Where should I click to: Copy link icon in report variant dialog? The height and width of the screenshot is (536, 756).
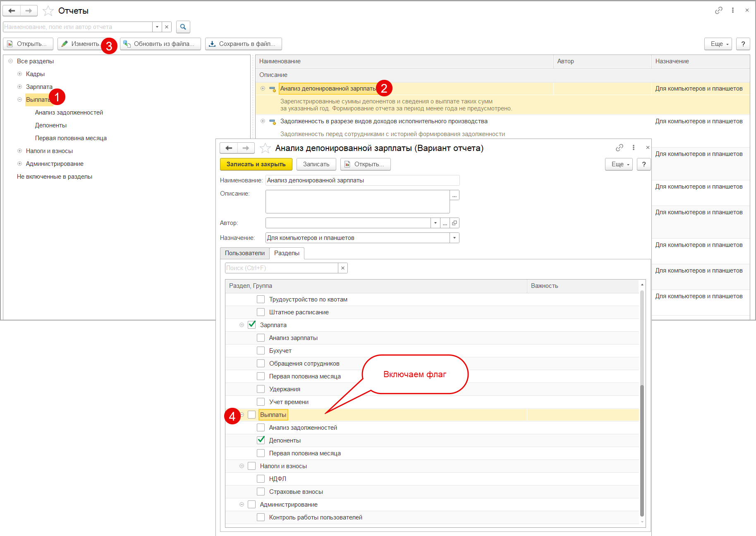tap(619, 148)
